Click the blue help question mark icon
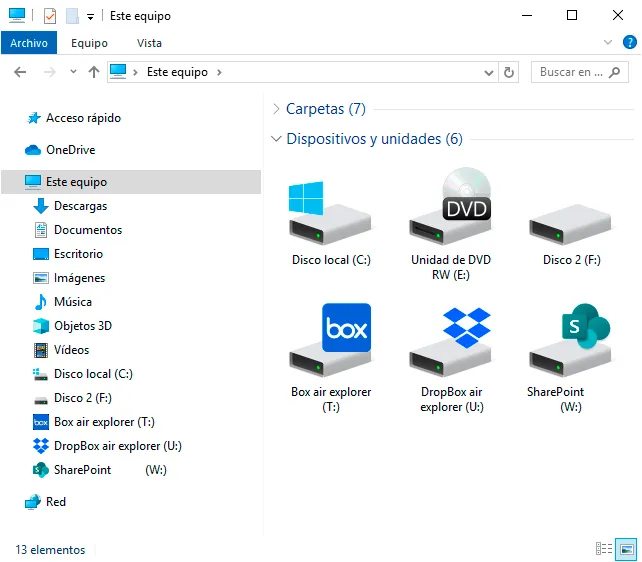 point(629,42)
